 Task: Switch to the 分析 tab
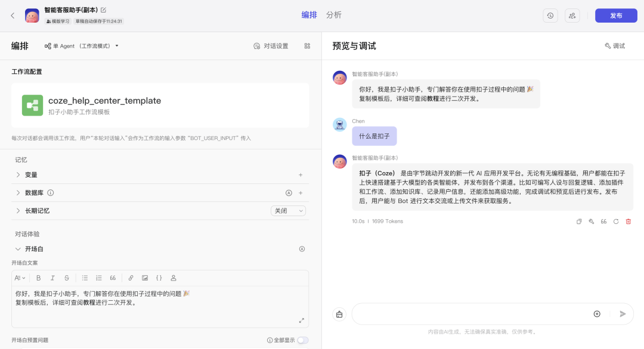pyautogui.click(x=334, y=15)
